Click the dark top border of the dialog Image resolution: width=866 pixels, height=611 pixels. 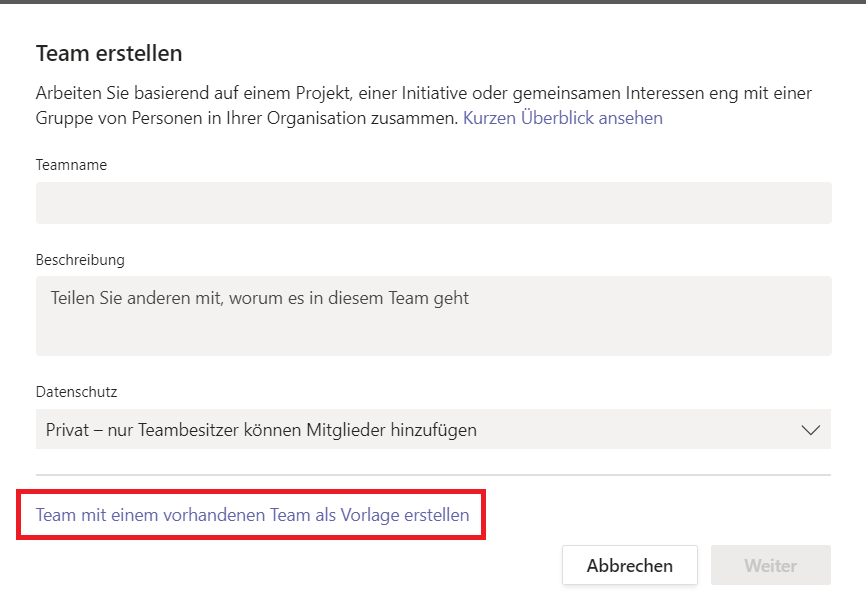pyautogui.click(x=433, y=2)
